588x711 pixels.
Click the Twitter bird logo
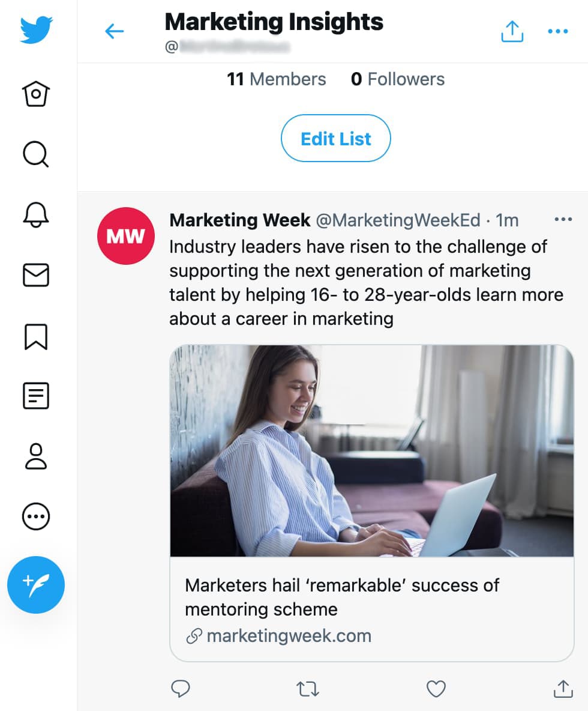coord(36,30)
